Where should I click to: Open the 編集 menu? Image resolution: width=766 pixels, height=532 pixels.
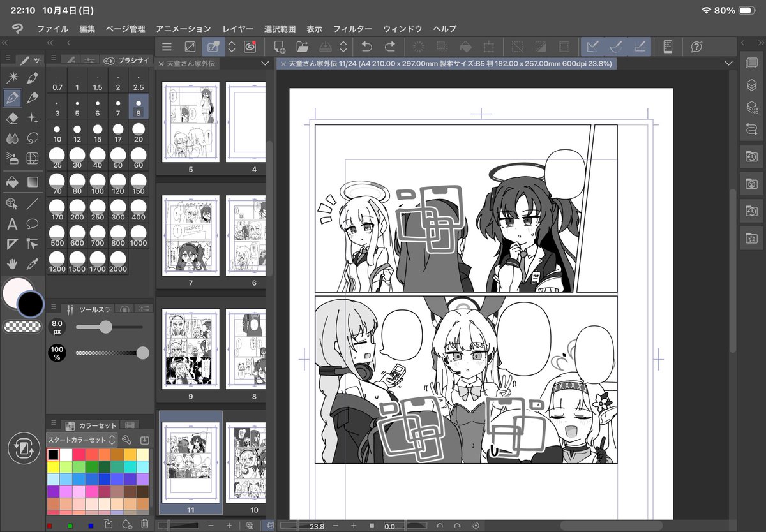coord(87,29)
